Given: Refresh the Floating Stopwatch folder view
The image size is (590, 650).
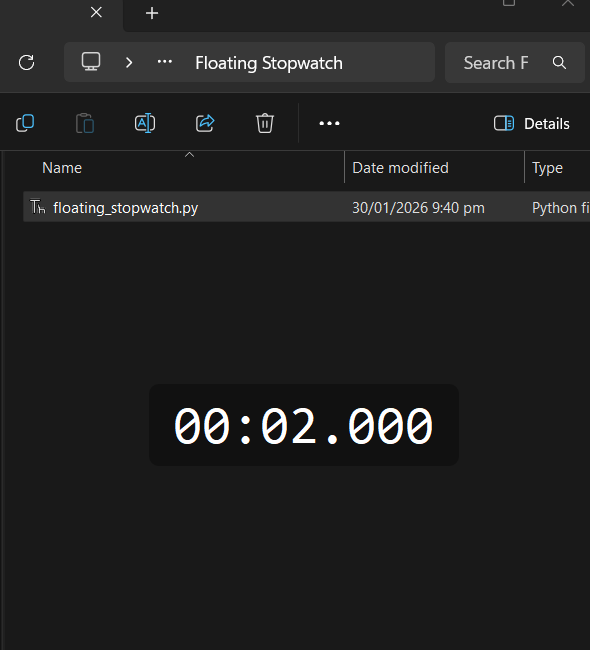Looking at the screenshot, I should click(27, 63).
